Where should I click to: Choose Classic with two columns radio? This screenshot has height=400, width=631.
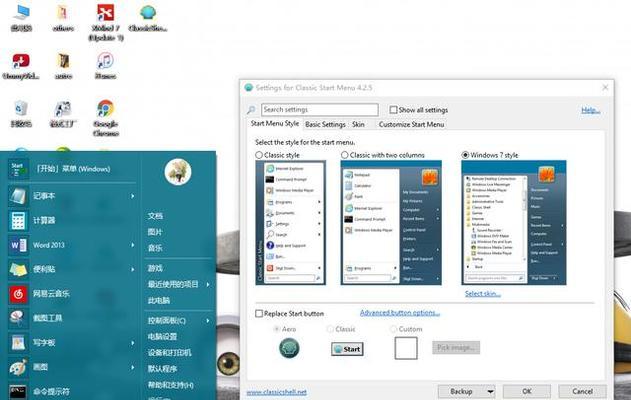345,155
